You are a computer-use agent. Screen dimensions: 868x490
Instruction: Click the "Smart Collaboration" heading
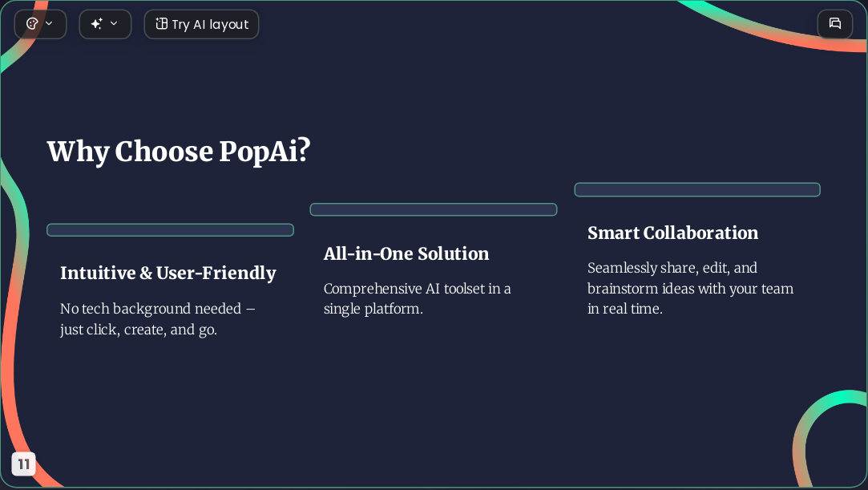tap(672, 233)
